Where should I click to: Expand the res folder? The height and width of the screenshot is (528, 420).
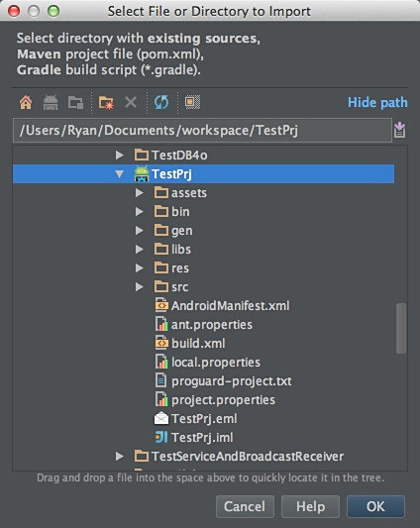[140, 268]
